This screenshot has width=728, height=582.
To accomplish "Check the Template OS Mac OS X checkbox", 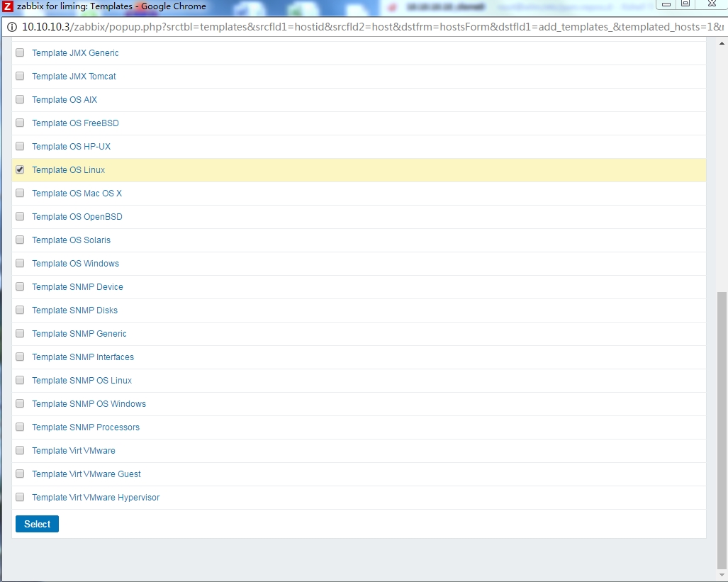I will click(x=20, y=193).
